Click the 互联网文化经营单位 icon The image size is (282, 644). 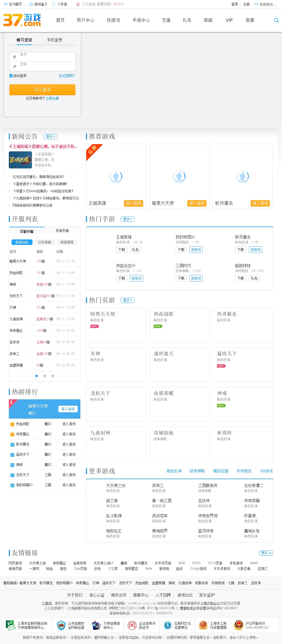coord(167,625)
